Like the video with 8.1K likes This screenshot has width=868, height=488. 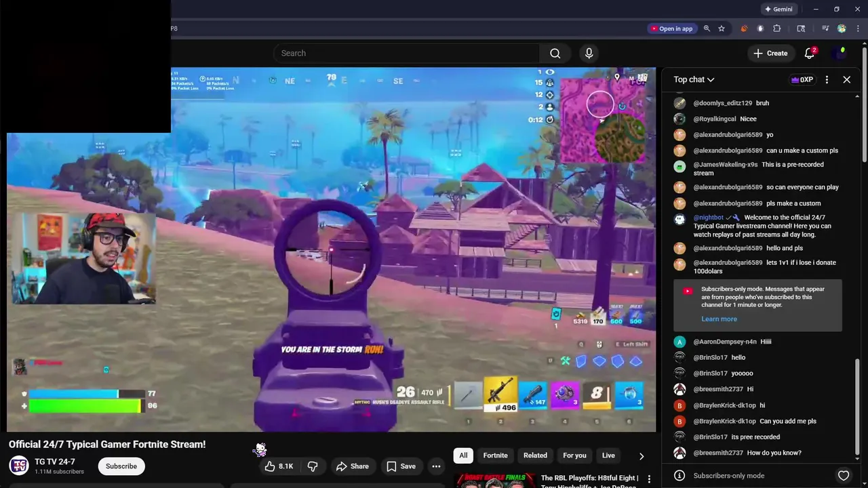(x=279, y=466)
